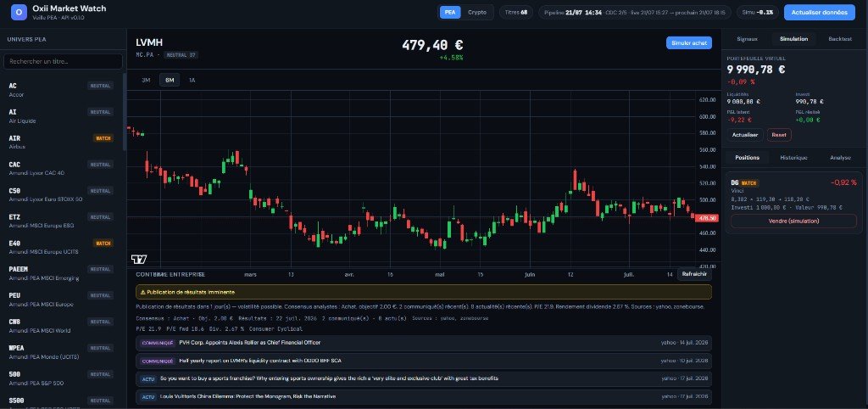Select 500 Amundi PEA S&P 500
The height and width of the screenshot is (409, 868).
(x=61, y=378)
